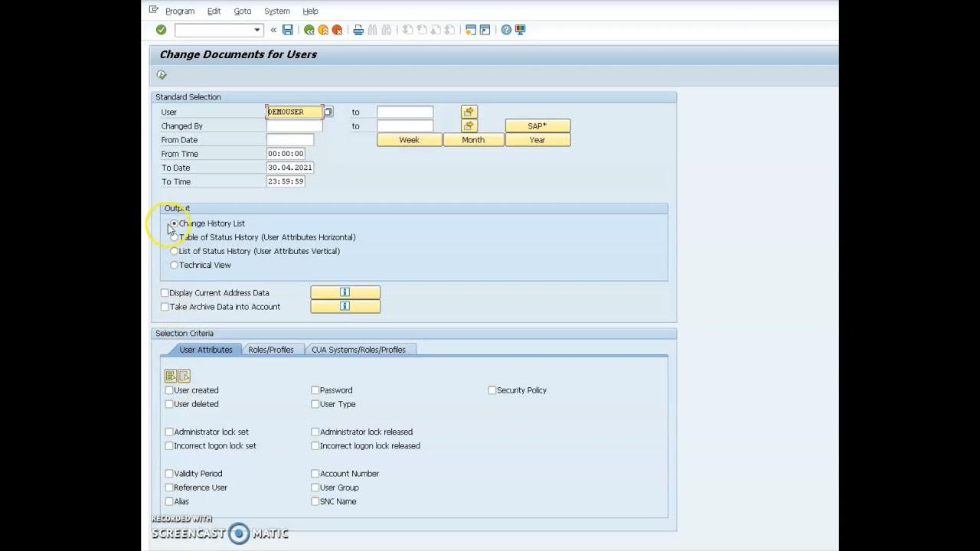Open the Program menu

coord(180,11)
